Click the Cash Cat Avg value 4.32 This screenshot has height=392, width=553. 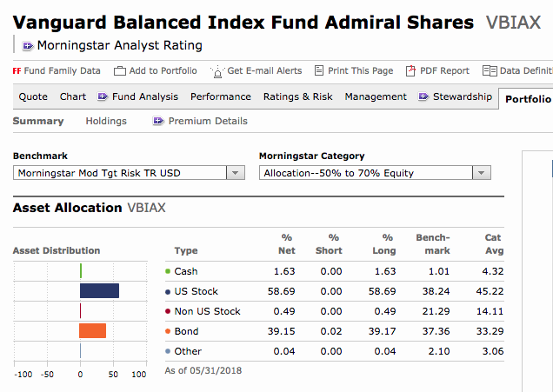493,271
